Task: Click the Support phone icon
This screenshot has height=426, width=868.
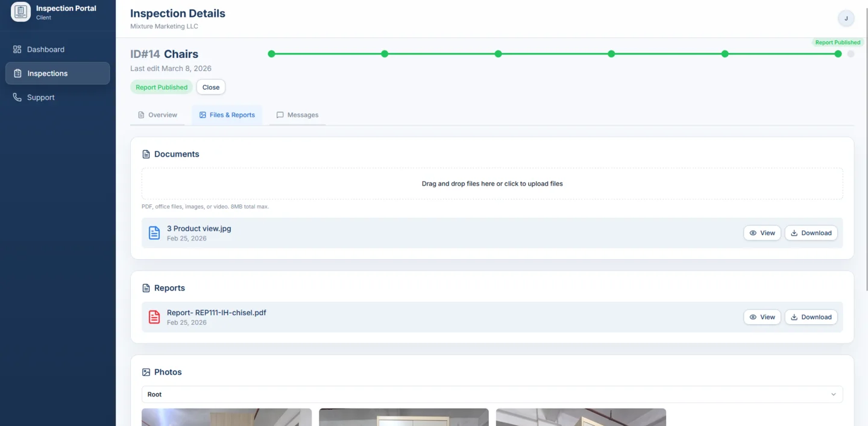Action: click(x=17, y=97)
